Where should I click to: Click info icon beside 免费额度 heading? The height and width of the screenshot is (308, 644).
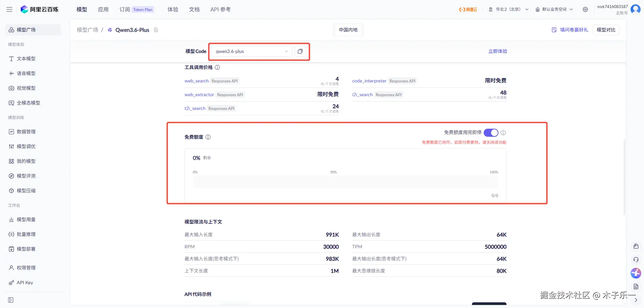pos(208,137)
